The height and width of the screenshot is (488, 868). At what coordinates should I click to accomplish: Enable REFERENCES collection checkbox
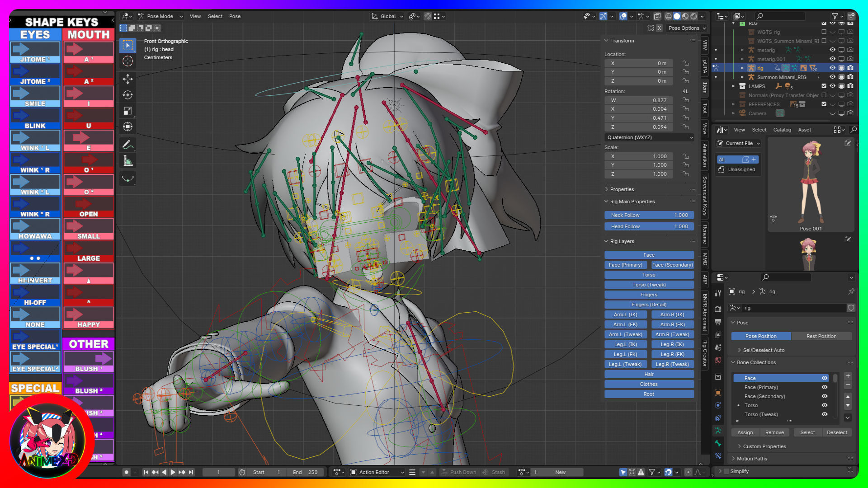tap(824, 104)
